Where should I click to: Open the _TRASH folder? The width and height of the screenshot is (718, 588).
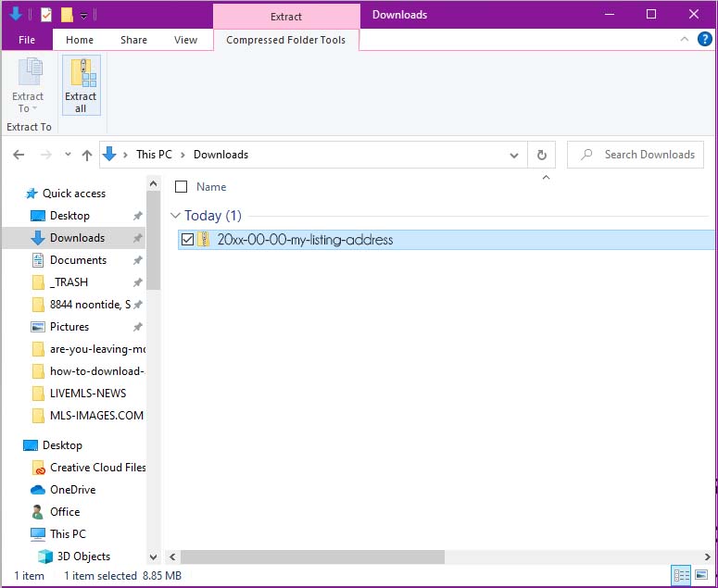pos(69,282)
